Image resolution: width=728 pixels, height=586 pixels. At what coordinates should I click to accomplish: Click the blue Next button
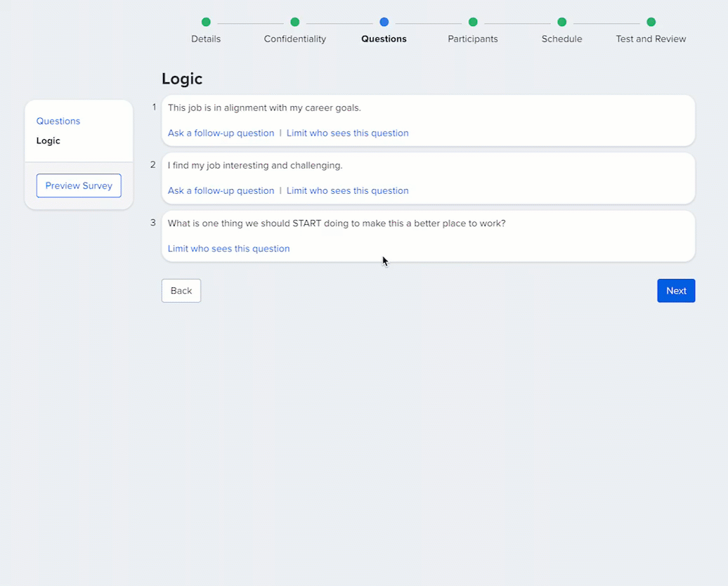coord(676,291)
